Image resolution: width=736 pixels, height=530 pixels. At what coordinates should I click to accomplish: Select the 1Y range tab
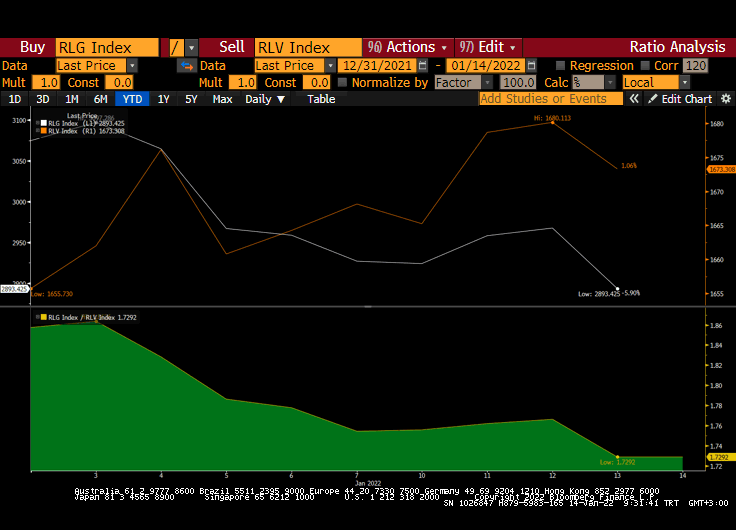click(x=163, y=99)
